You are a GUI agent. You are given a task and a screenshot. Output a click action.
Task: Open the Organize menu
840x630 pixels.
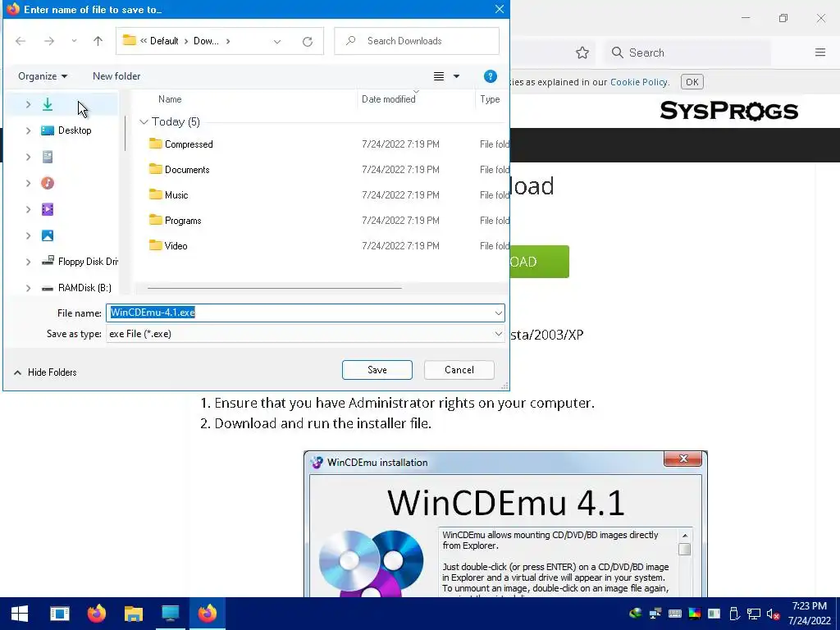(43, 76)
